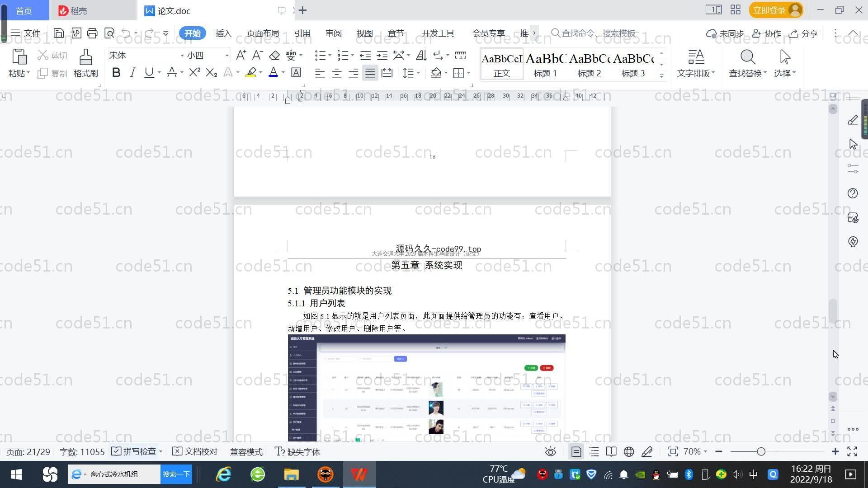Apply the 标题 1 heading style

click(x=545, y=64)
